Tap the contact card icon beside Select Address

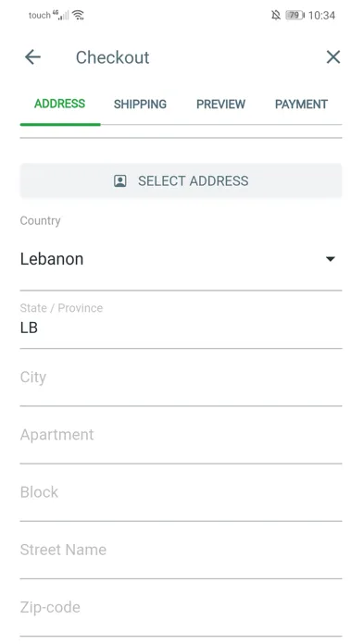click(x=120, y=180)
